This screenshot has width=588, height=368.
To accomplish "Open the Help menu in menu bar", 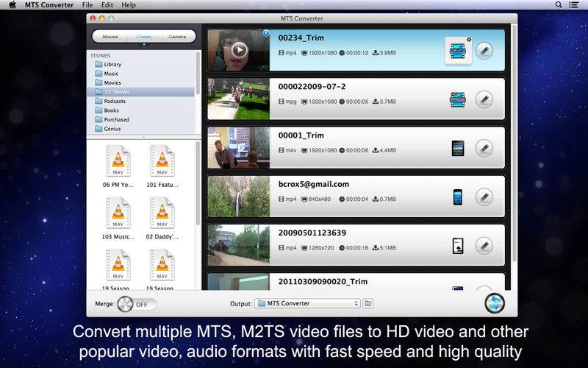I will [129, 5].
